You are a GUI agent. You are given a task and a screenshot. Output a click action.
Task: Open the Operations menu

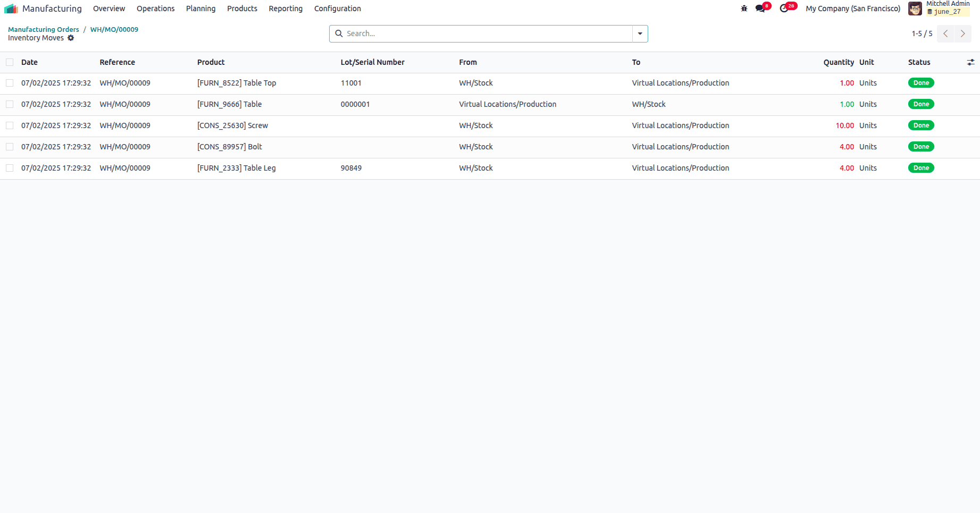click(x=156, y=9)
